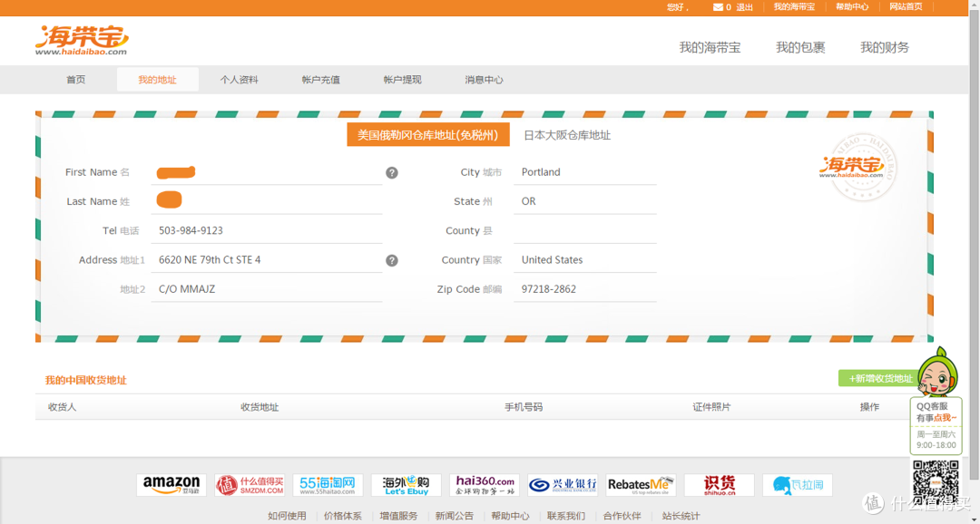This screenshot has width=980, height=524.
Task: Open the RebatesMe partner logo
Action: 641,485
